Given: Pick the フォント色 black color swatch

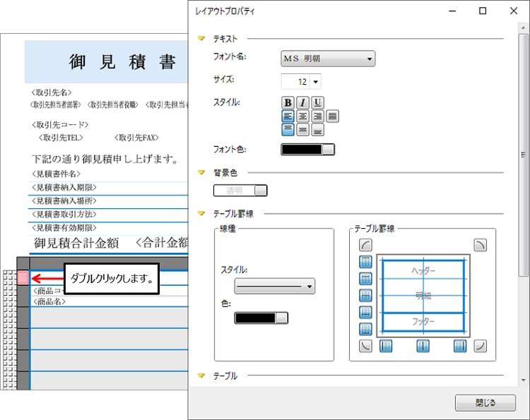Looking at the screenshot, I should point(307,150).
